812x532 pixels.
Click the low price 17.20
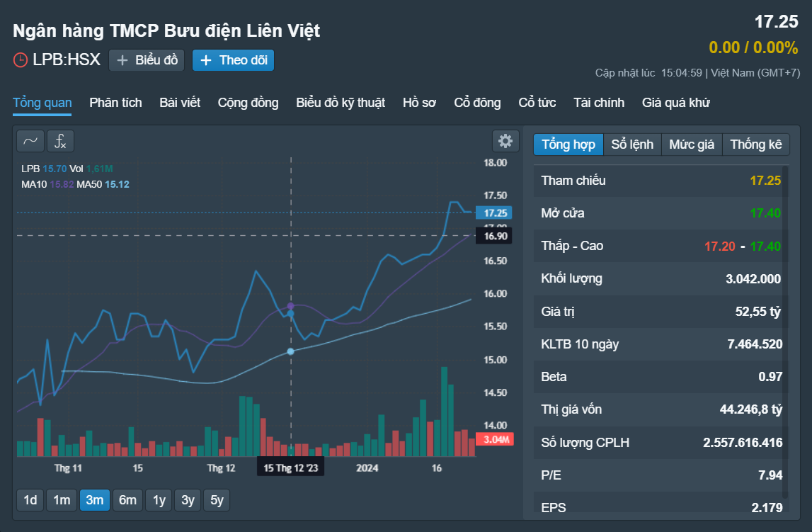(720, 246)
